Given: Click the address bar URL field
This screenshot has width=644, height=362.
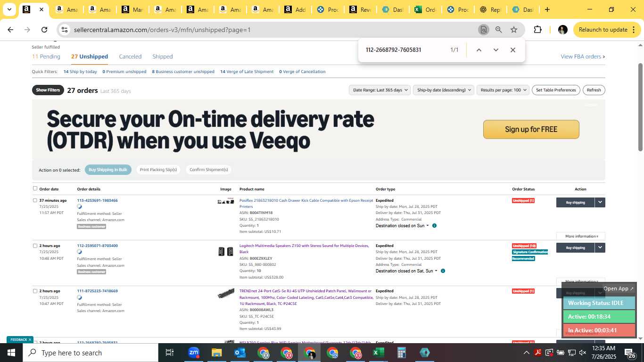Looking at the screenshot, I should 273,30.
